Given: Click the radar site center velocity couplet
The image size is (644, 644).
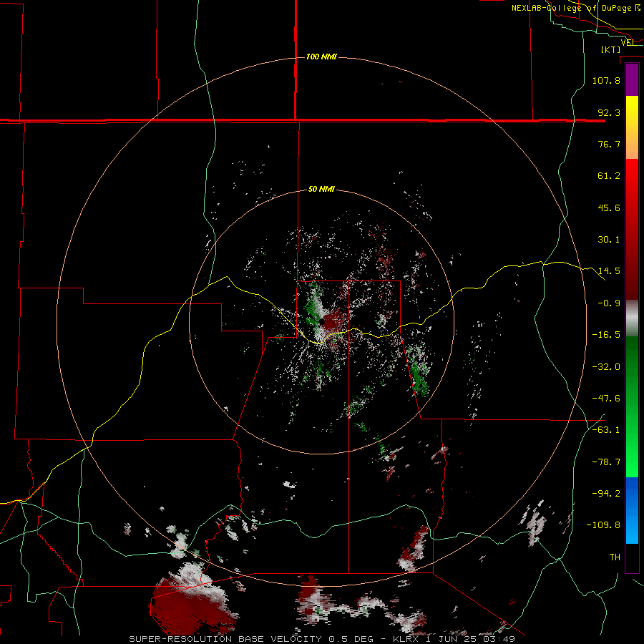Looking at the screenshot, I should [x=323, y=322].
